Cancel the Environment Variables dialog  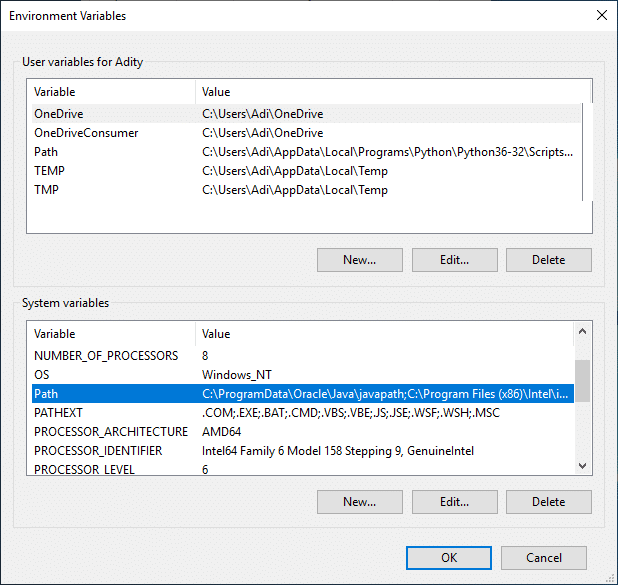coord(544,557)
